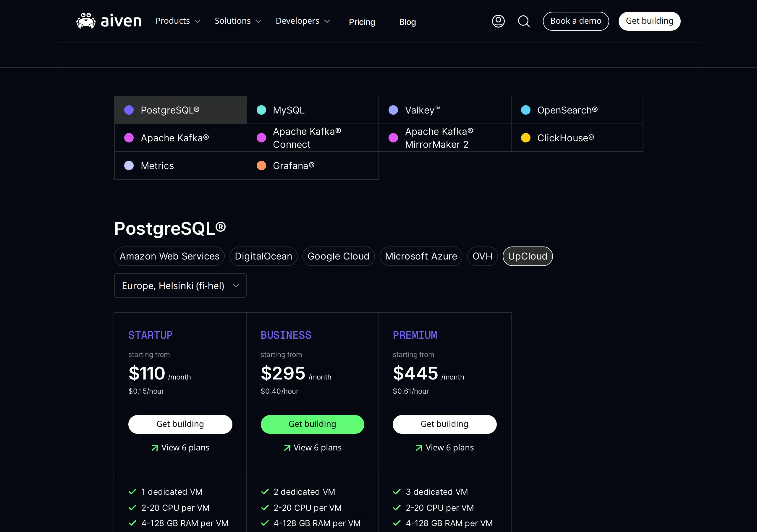Click the PREMIUM plan heading

point(415,335)
